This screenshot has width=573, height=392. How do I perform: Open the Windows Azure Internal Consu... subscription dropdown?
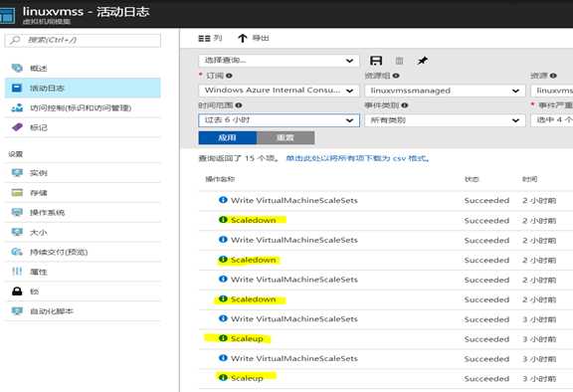[x=279, y=91]
